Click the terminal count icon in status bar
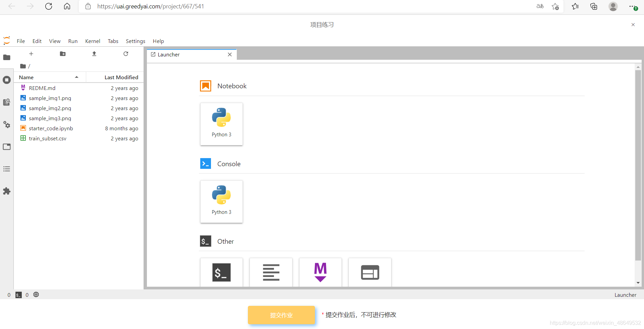This screenshot has width=644, height=329. pyautogui.click(x=19, y=295)
